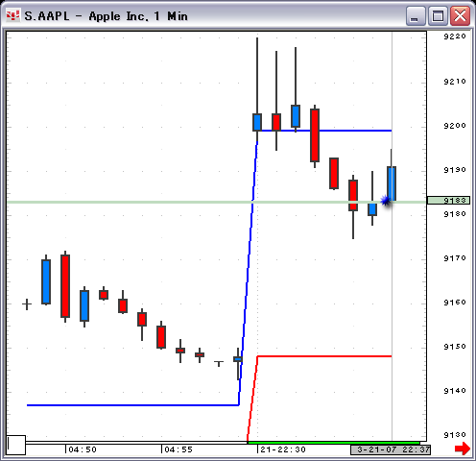Click the last blue candle at cursor line

(392, 183)
